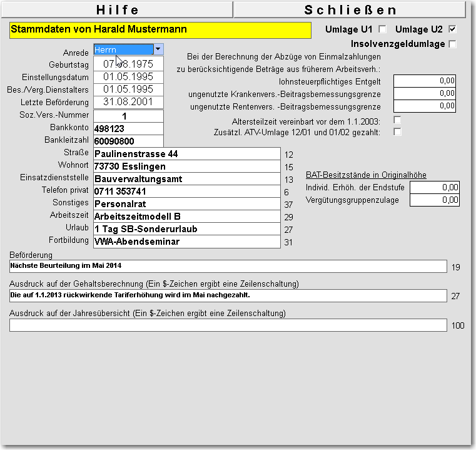The width and height of the screenshot is (476, 450).
Task: Click the character count 100 beside Jahresübersicht
Action: click(458, 325)
